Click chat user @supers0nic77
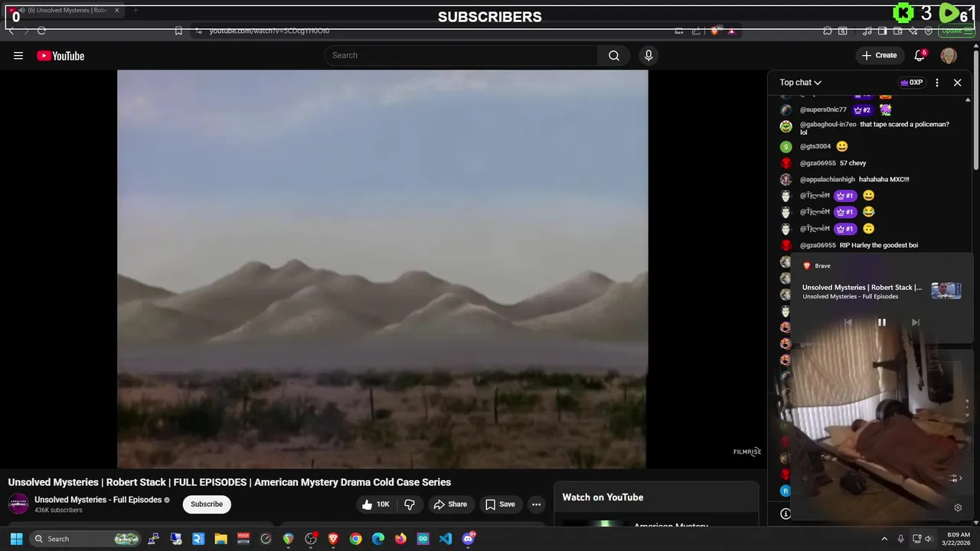Image resolution: width=980 pixels, height=551 pixels. point(823,109)
